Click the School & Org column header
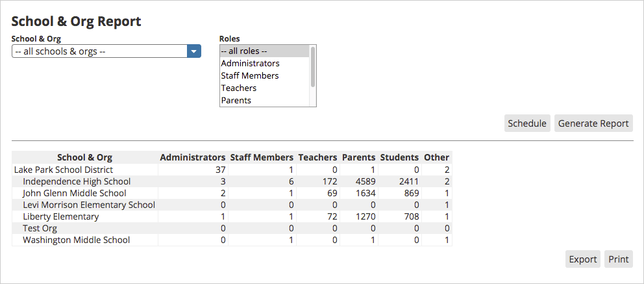644x284 pixels. [84, 157]
